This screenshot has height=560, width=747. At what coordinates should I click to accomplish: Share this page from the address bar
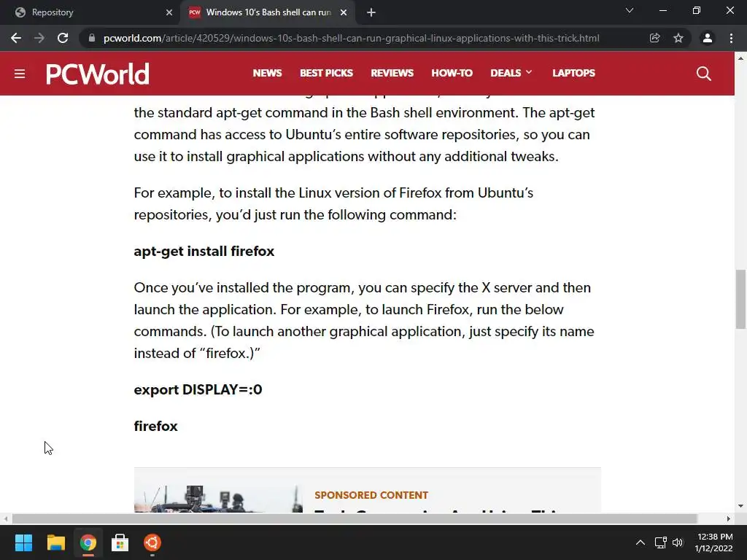click(655, 38)
